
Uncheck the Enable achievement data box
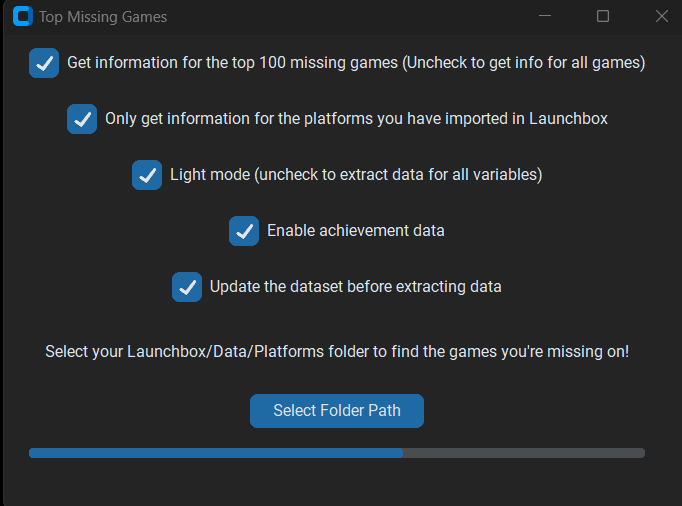[x=244, y=231]
